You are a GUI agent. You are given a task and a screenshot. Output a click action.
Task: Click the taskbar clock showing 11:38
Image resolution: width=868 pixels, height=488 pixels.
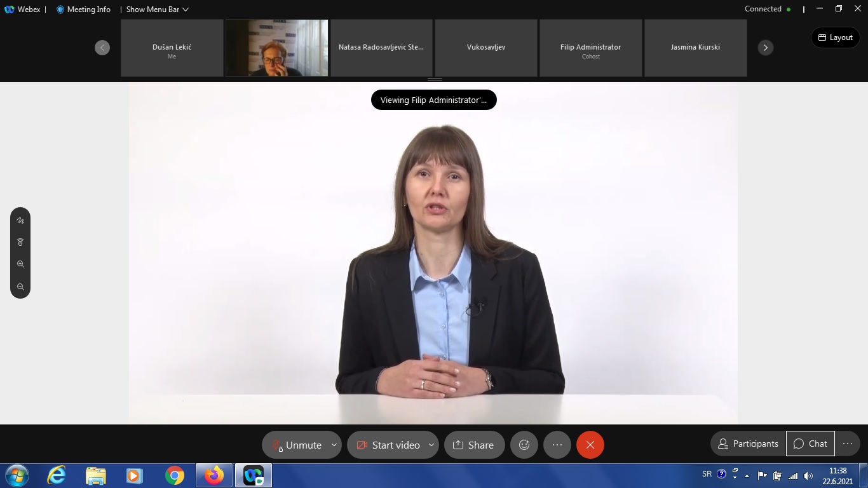tap(838, 476)
